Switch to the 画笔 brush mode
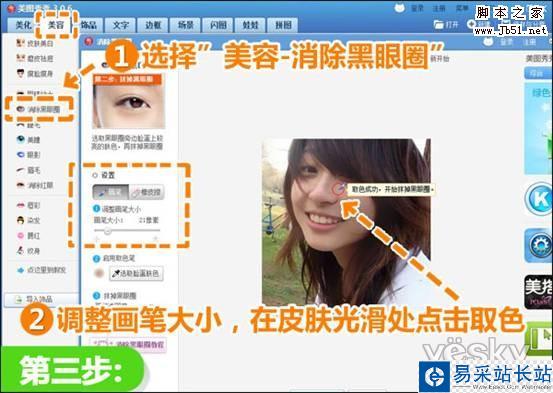The image size is (553, 393). pos(111,192)
